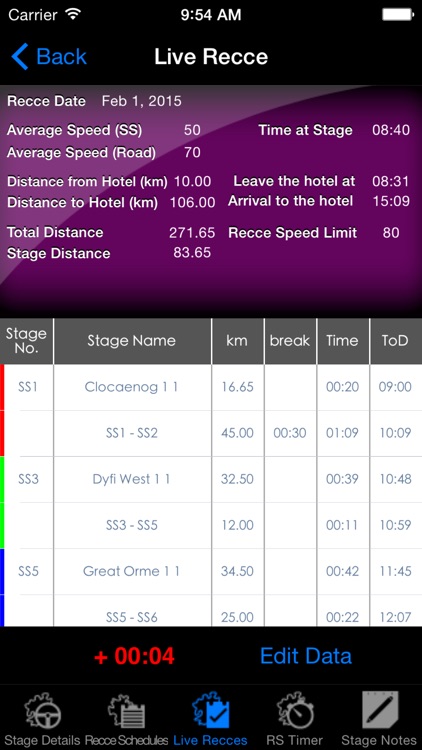Select the Great Orme 1 1 row
The height and width of the screenshot is (750, 422).
click(211, 571)
